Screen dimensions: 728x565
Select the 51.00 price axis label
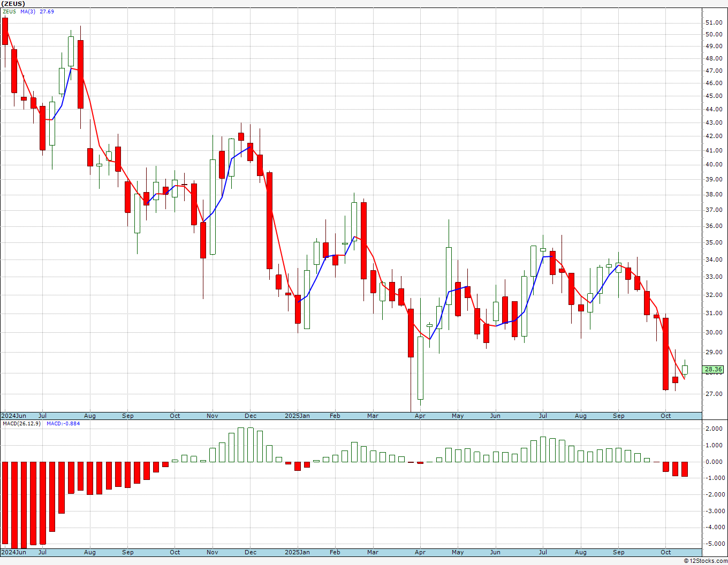coord(714,22)
